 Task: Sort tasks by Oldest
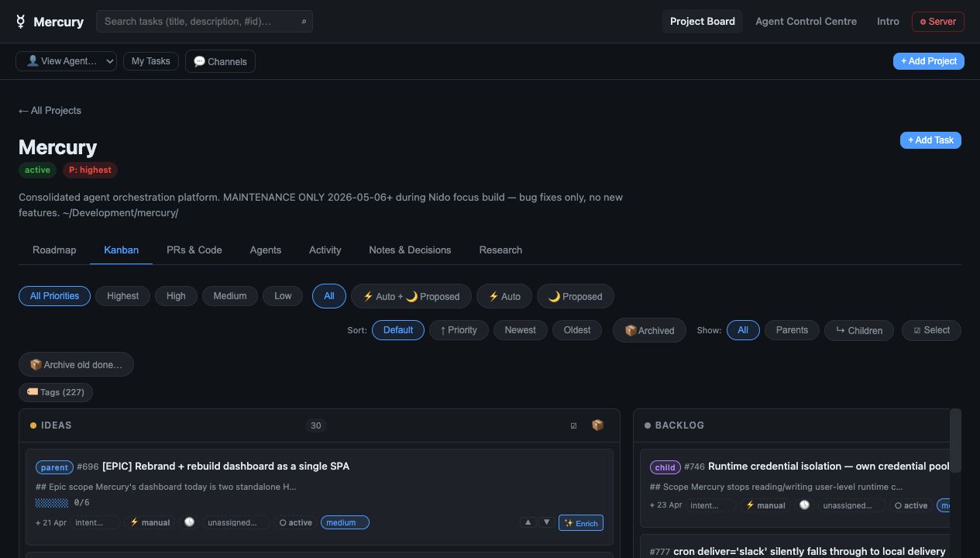click(x=577, y=330)
